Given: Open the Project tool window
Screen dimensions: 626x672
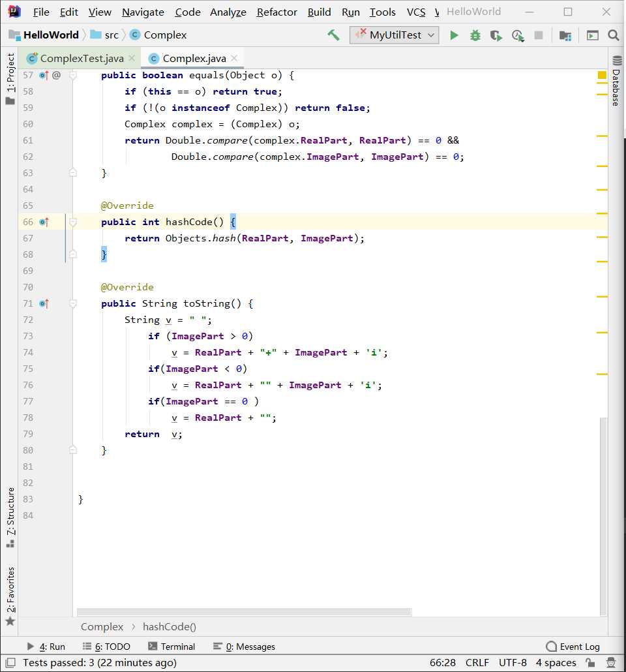Looking at the screenshot, I should point(10,80).
